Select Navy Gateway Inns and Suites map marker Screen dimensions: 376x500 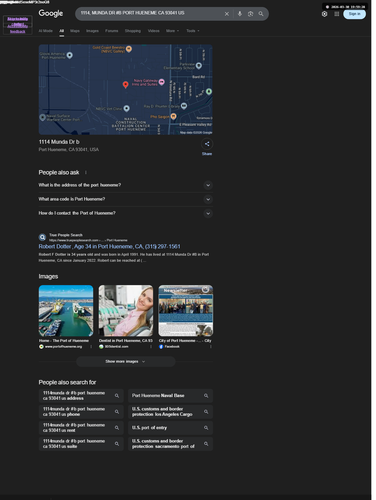coord(162,82)
